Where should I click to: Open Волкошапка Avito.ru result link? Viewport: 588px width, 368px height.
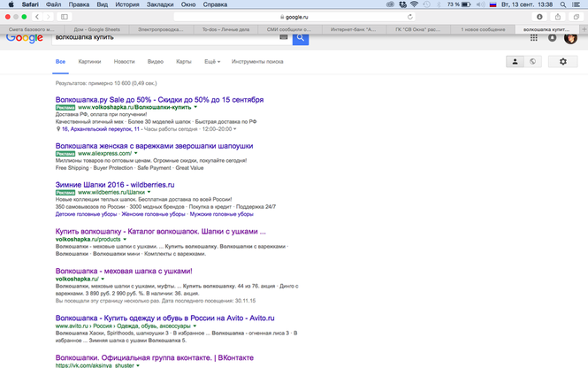[x=165, y=318]
